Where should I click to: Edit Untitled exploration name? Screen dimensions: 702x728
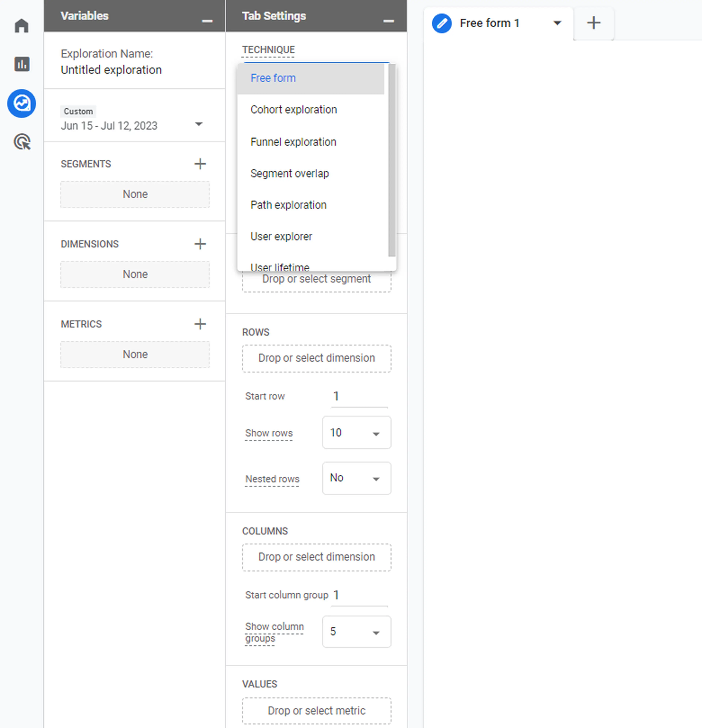tap(111, 70)
